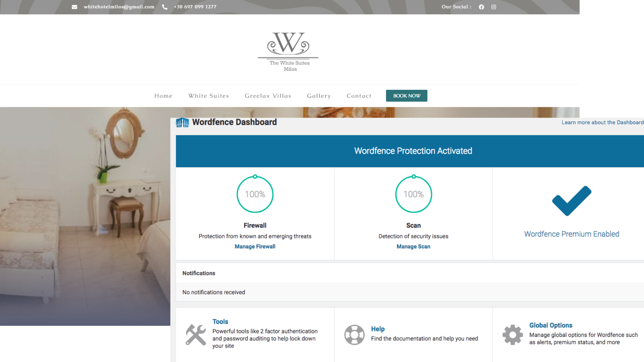This screenshot has width=644, height=362.
Task: Open the Manage Scan link
Action: click(414, 246)
